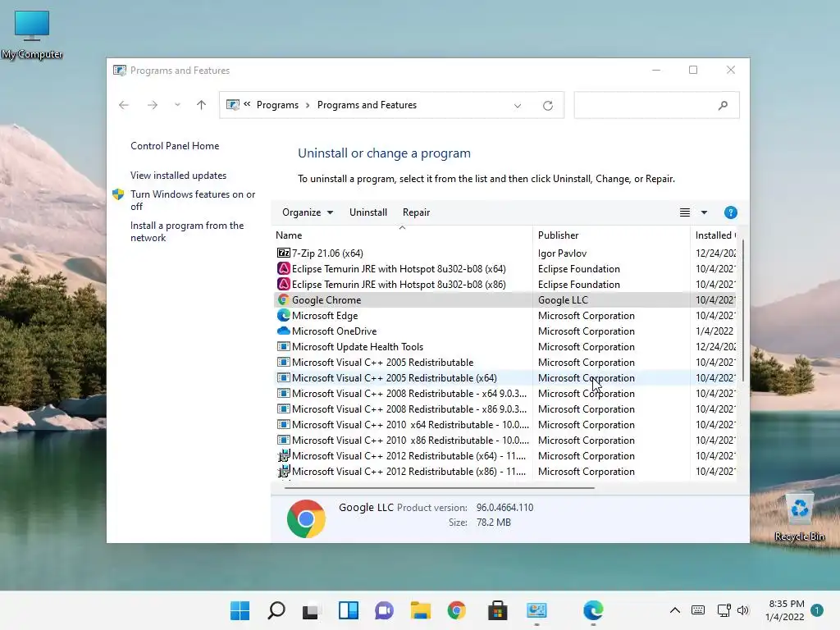Expand the address bar history dropdown
840x630 pixels.
click(518, 106)
